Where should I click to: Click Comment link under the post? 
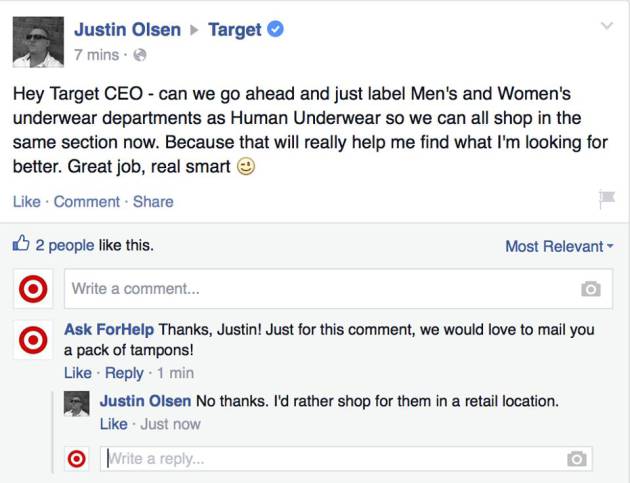point(87,201)
